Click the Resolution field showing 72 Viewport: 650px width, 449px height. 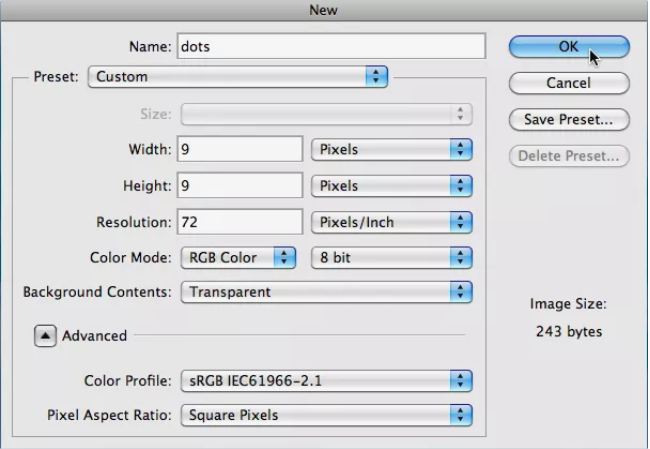240,222
